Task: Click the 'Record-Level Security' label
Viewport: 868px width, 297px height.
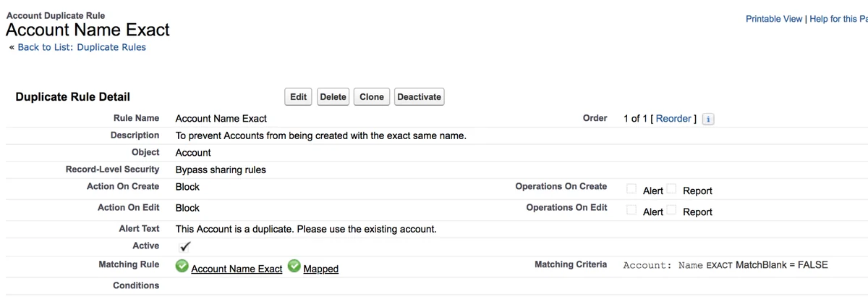Action: click(112, 170)
